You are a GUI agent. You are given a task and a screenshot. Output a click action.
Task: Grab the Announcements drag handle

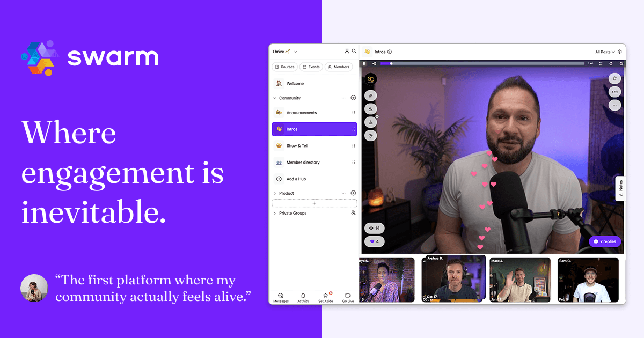coord(353,113)
